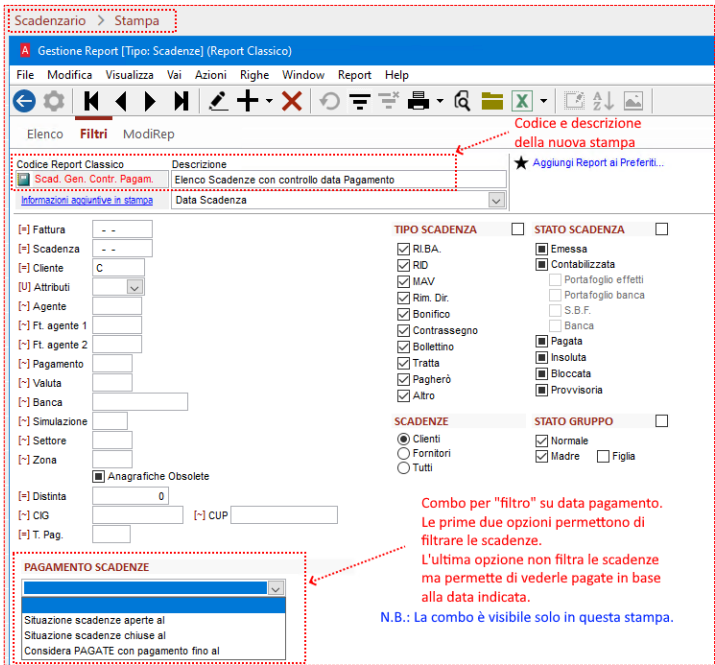Click the red X delete icon
The width and height of the screenshot is (715, 665).
click(x=292, y=101)
